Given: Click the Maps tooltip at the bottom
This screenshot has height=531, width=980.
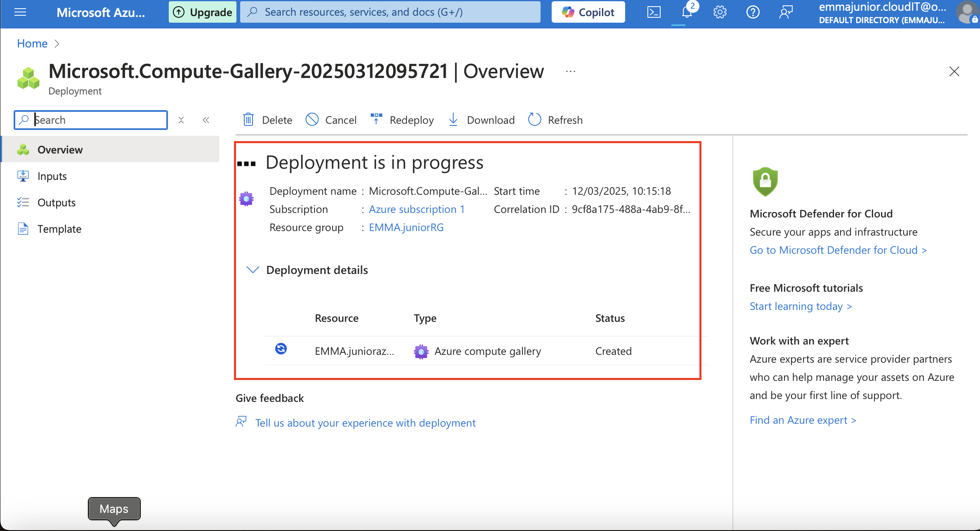Looking at the screenshot, I should tap(114, 509).
